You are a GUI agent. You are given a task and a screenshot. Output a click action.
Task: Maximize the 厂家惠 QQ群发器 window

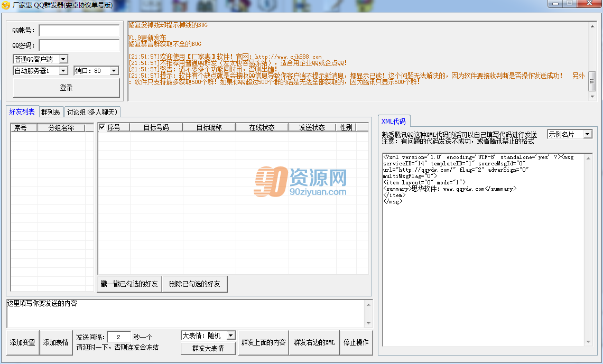pos(570,4)
